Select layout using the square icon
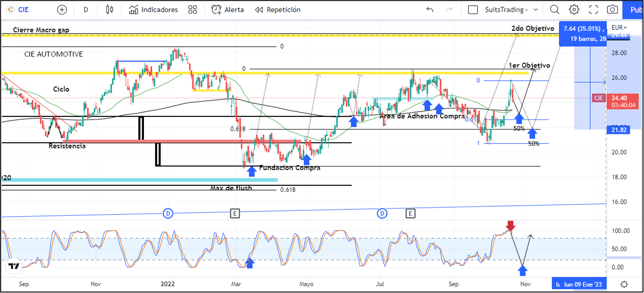The height and width of the screenshot is (293, 644). tap(473, 10)
